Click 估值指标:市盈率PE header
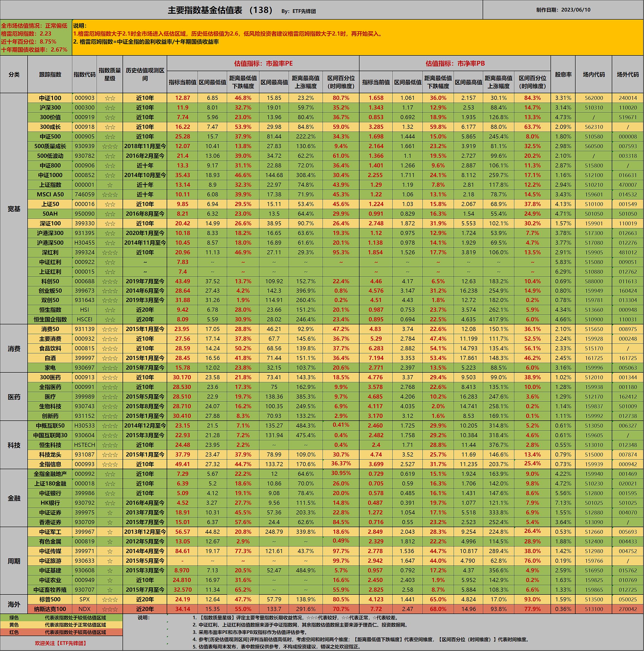 (263, 63)
